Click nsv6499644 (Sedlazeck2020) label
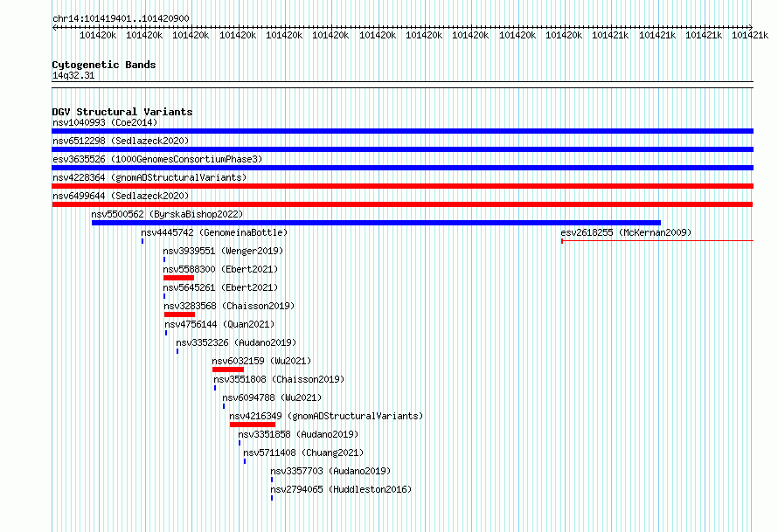The height and width of the screenshot is (532, 778). pyautogui.click(x=121, y=196)
